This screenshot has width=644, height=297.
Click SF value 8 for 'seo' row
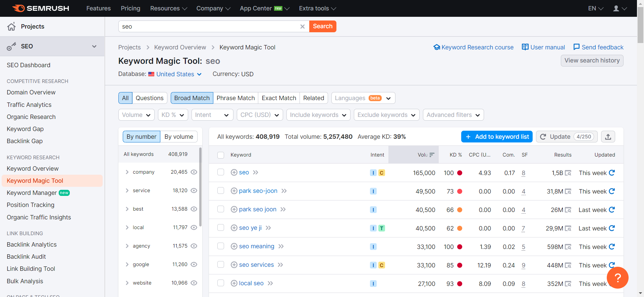coord(524,173)
